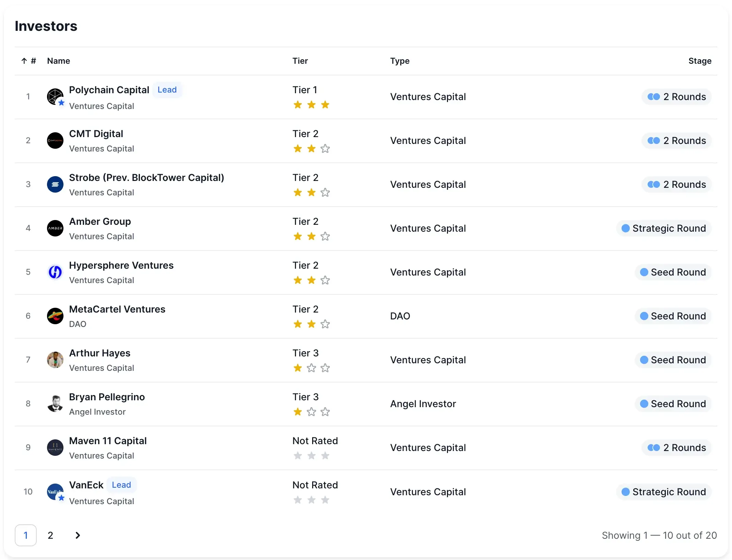The height and width of the screenshot is (560, 732).
Task: Click the Hypersphere Ventures logo icon
Action: 55,272
